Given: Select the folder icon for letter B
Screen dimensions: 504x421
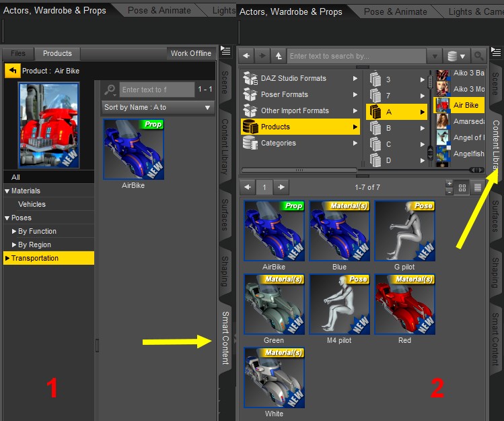Looking at the screenshot, I should [375, 128].
